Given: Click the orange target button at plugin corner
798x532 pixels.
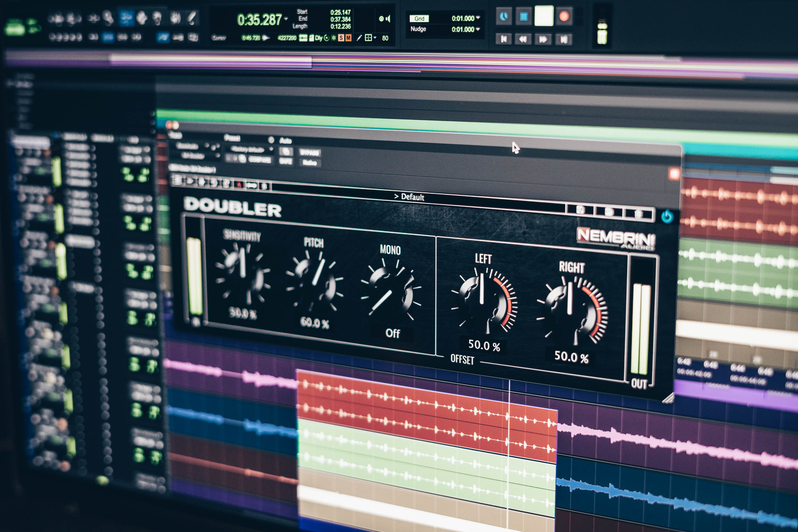Looking at the screenshot, I should [x=674, y=174].
